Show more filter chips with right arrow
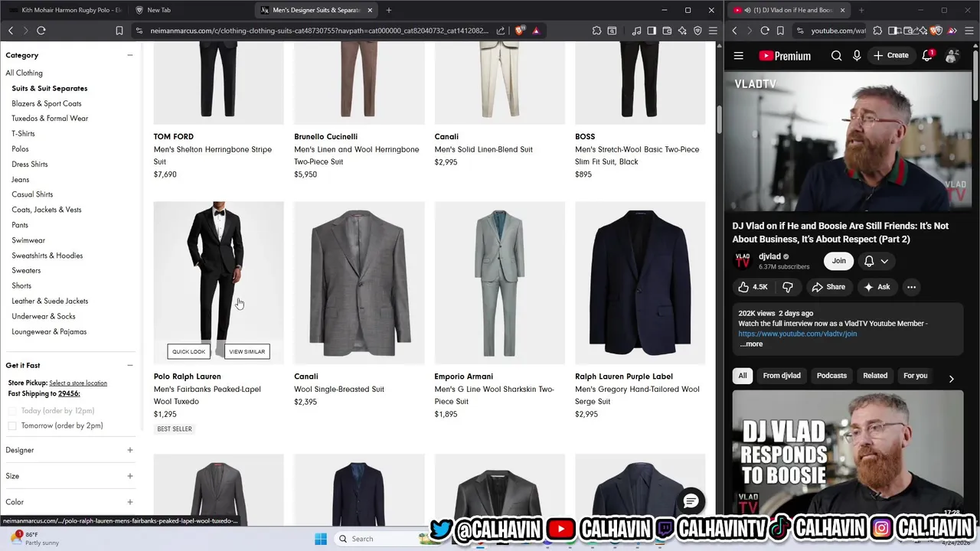 click(951, 379)
